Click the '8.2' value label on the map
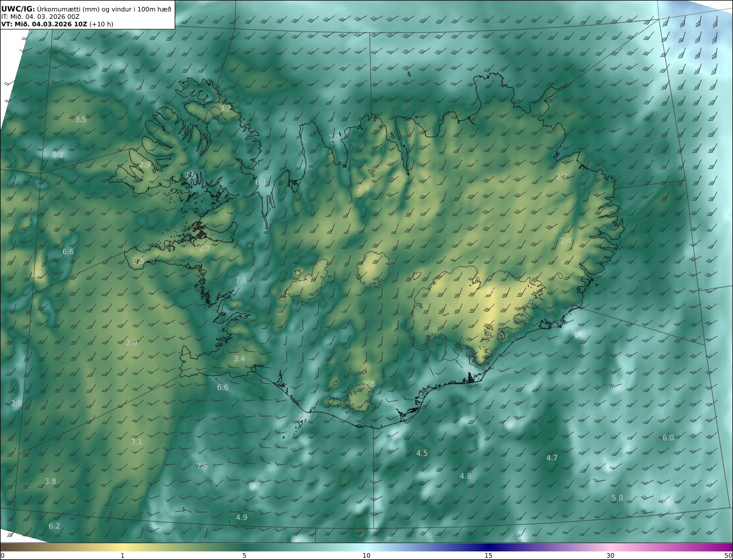This screenshot has width=733, height=560. pos(58,155)
